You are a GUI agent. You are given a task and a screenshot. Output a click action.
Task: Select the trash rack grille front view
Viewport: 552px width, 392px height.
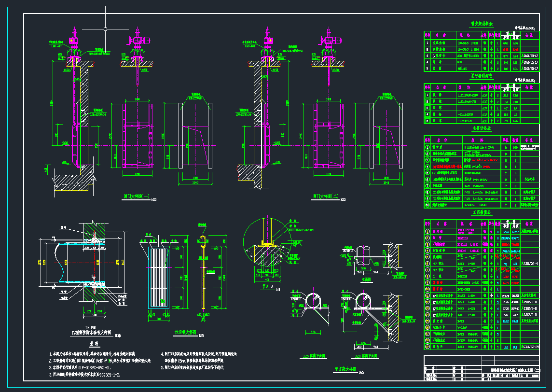(x=159, y=278)
